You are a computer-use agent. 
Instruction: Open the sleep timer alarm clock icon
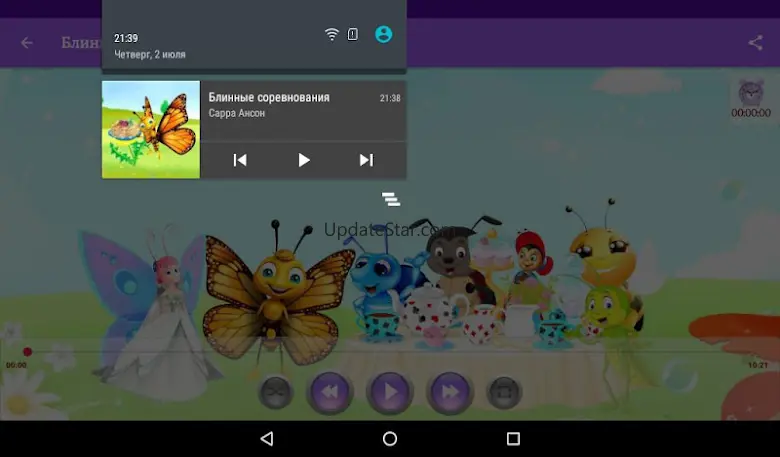(751, 92)
